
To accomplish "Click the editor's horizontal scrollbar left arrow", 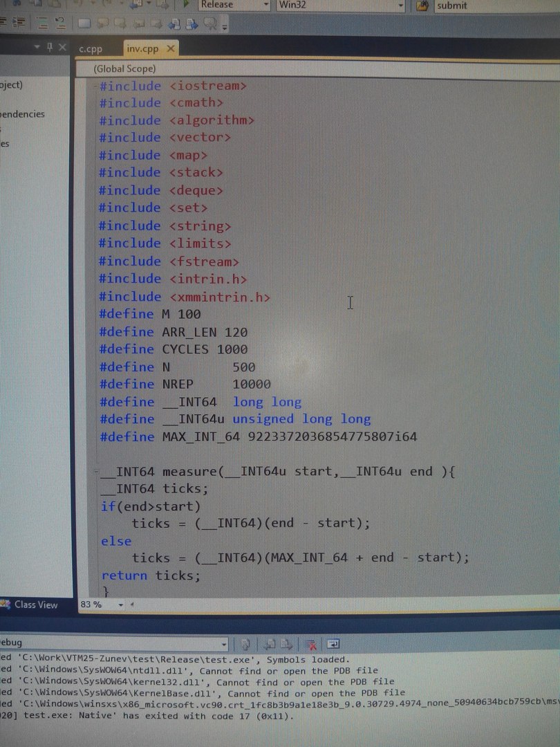I will pyautogui.click(x=132, y=605).
